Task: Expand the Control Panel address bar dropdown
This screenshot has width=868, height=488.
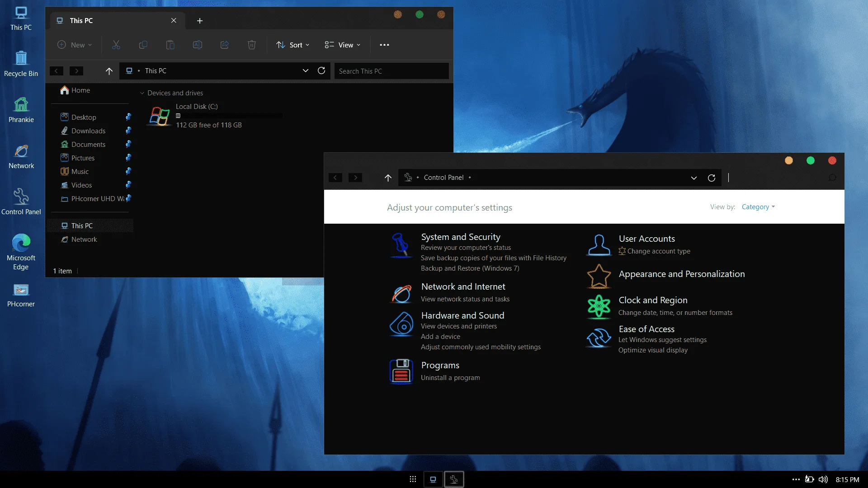Action: 694,178
